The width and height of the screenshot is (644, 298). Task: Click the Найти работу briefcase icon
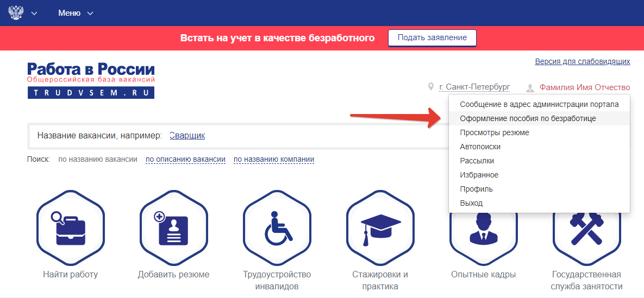[x=71, y=228]
